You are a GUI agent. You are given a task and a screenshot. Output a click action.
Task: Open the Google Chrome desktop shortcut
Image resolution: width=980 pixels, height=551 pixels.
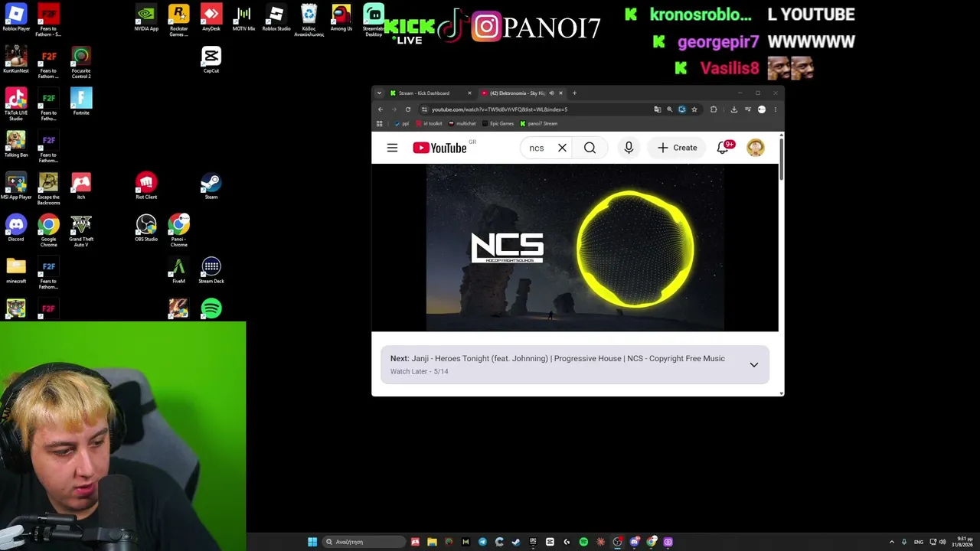[x=48, y=231]
